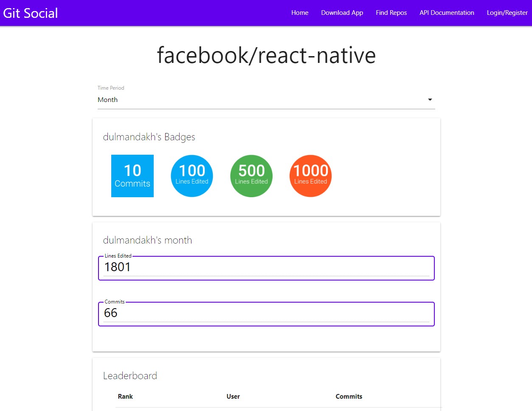Click the Git Social logo title

[31, 13]
